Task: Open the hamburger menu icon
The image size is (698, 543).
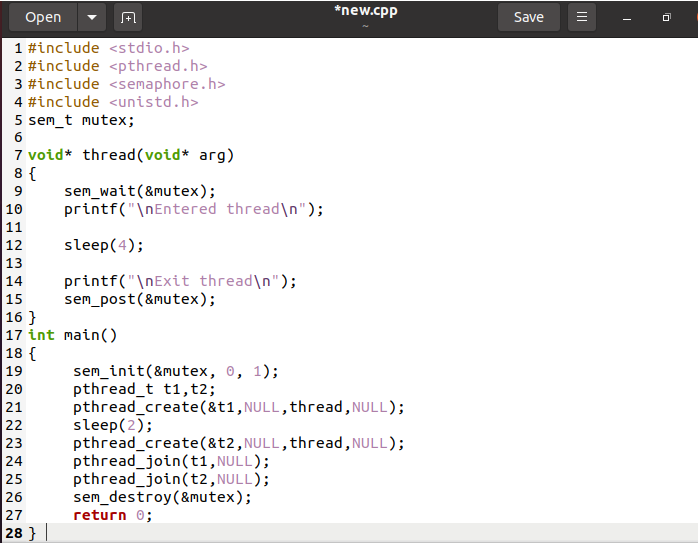Action: pos(581,17)
